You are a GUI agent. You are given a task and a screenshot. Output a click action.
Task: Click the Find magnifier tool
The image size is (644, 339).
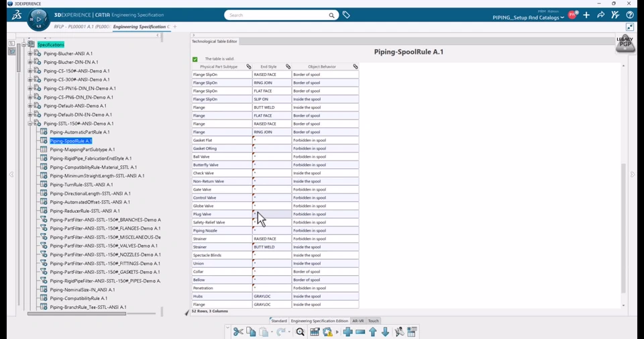301,332
